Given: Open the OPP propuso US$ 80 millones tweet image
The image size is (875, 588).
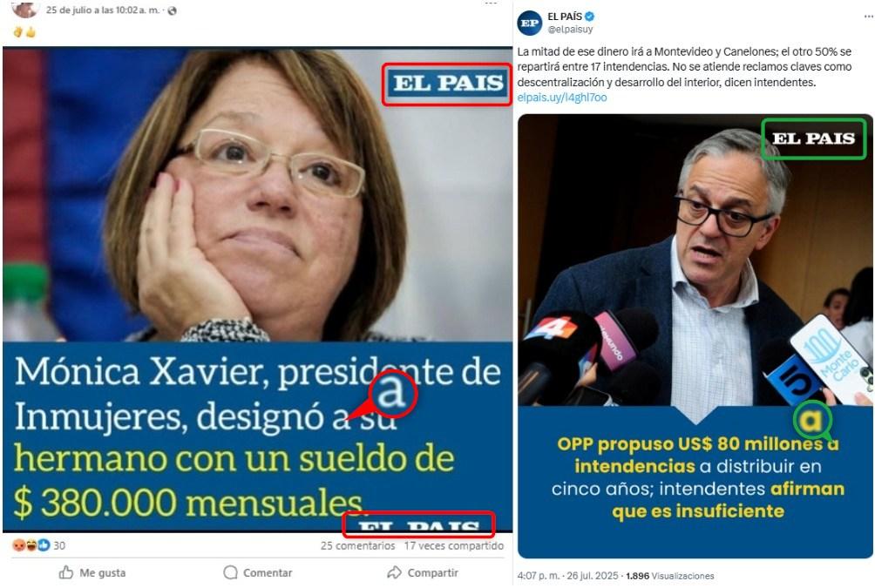Looking at the screenshot, I should pos(695,336).
